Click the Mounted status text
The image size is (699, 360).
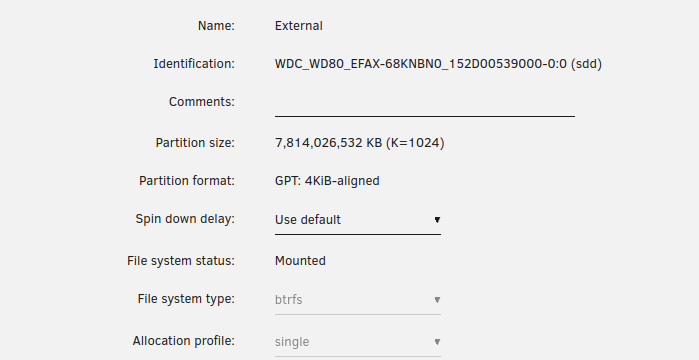pos(300,261)
